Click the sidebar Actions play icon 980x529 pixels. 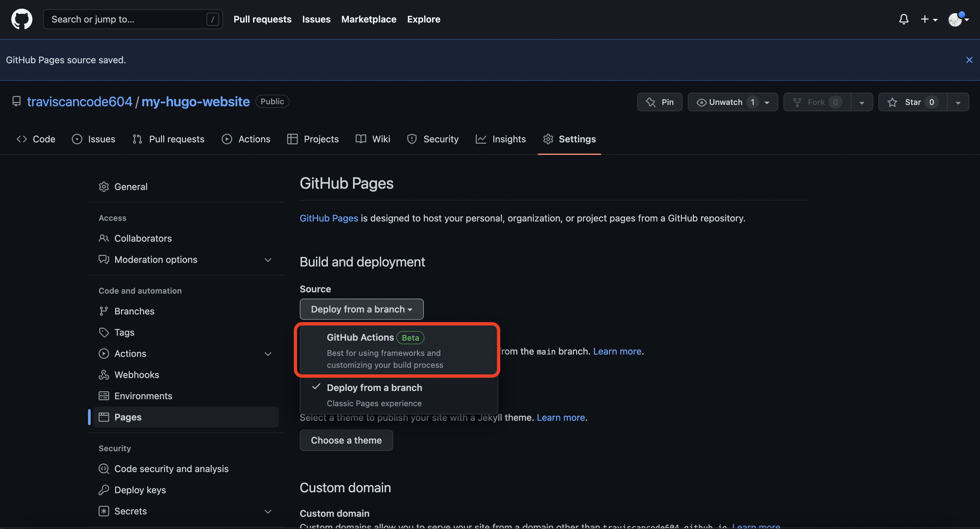pyautogui.click(x=104, y=354)
